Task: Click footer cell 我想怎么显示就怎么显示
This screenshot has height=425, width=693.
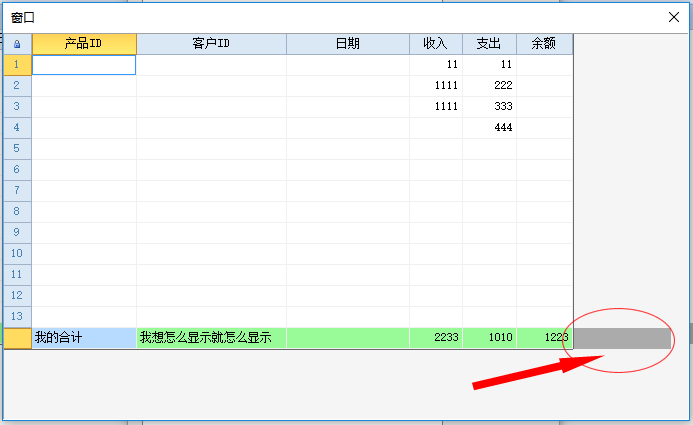Action: pyautogui.click(x=211, y=338)
